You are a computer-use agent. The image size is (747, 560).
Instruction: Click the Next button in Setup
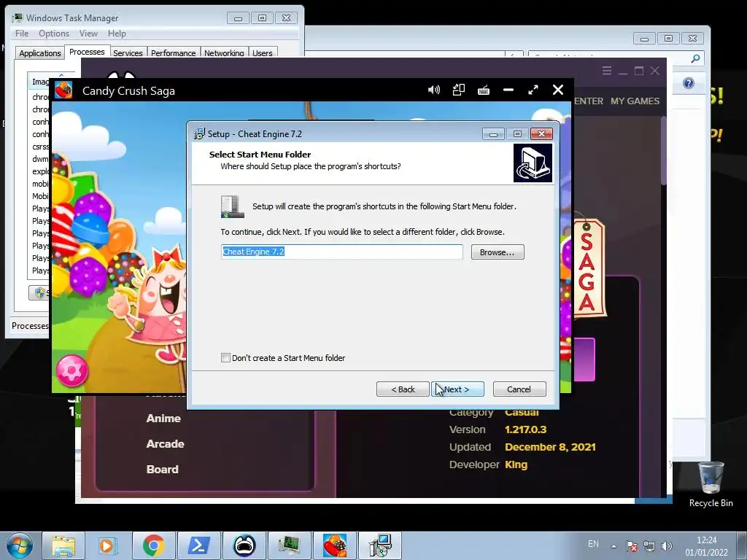pyautogui.click(x=457, y=389)
